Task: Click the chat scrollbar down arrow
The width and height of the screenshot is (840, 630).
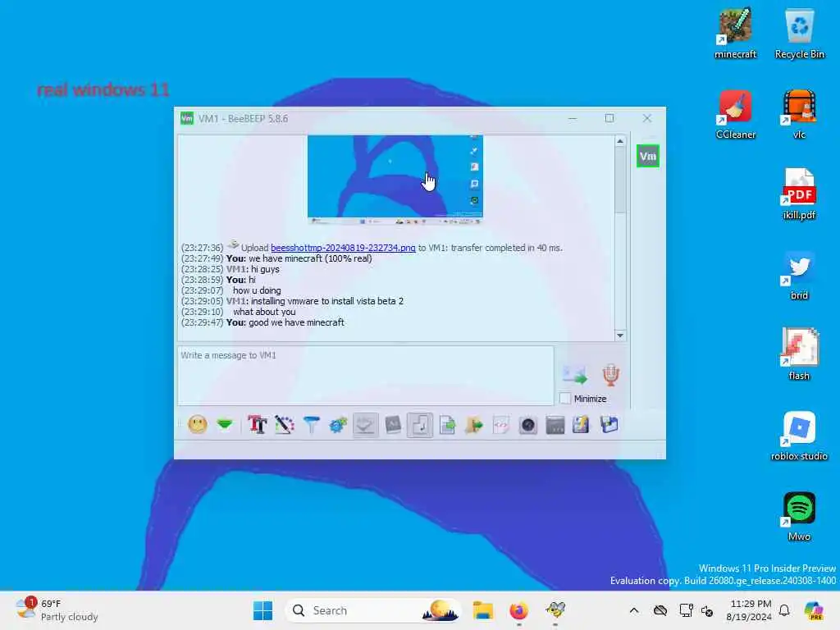Action: pyautogui.click(x=620, y=336)
